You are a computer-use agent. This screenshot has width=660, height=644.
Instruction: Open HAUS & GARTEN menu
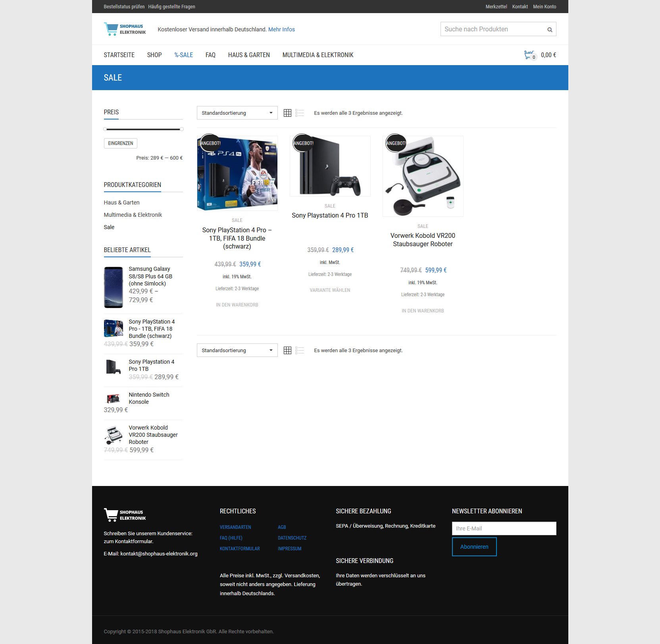click(249, 55)
